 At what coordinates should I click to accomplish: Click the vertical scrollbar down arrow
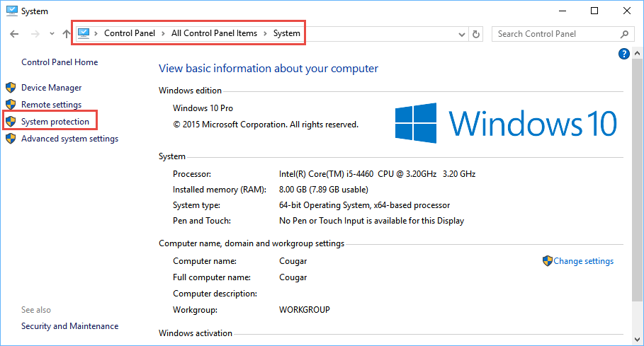pyautogui.click(x=637, y=340)
